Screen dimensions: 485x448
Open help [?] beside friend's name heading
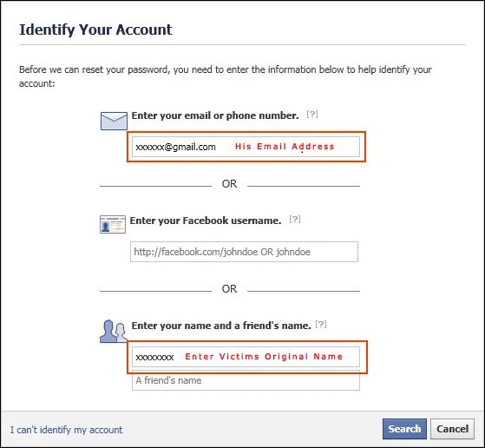tap(321, 324)
